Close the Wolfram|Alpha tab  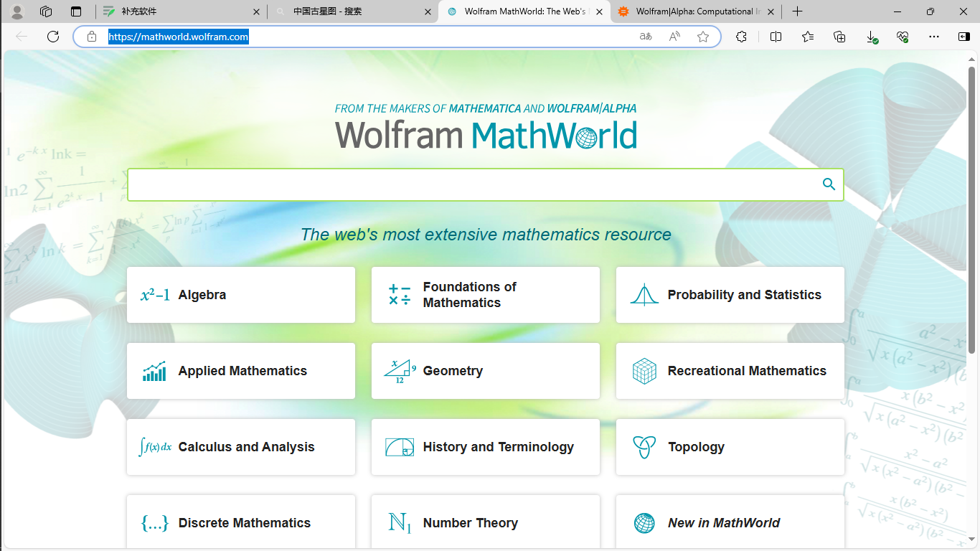click(x=771, y=11)
